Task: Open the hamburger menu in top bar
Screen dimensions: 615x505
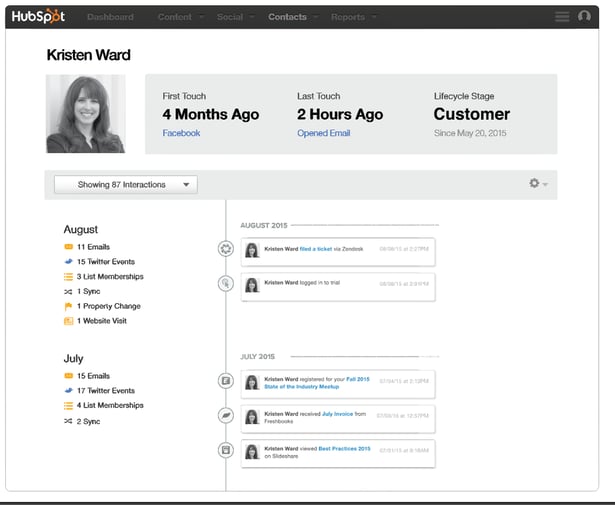Action: click(561, 17)
